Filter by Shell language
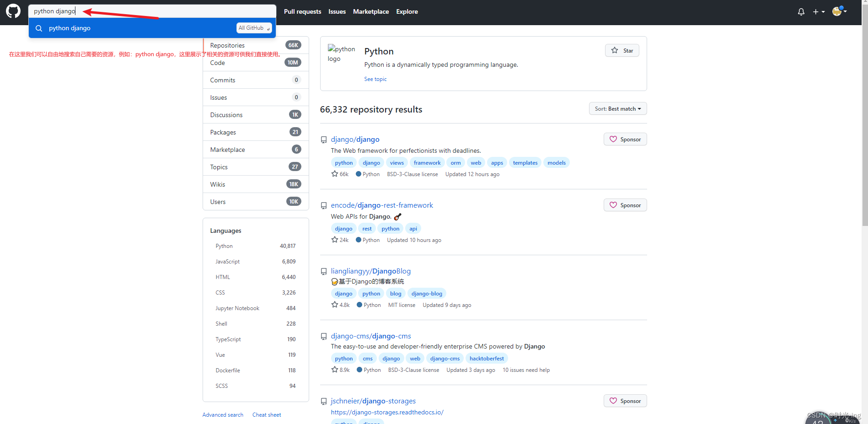Image resolution: width=868 pixels, height=424 pixels. (x=256, y=324)
